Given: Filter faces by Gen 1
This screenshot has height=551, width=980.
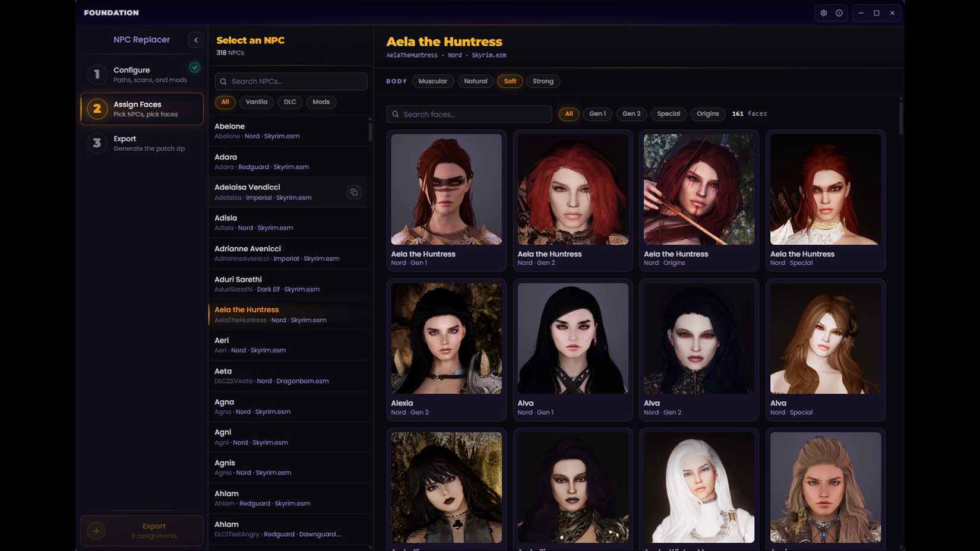Looking at the screenshot, I should point(598,114).
